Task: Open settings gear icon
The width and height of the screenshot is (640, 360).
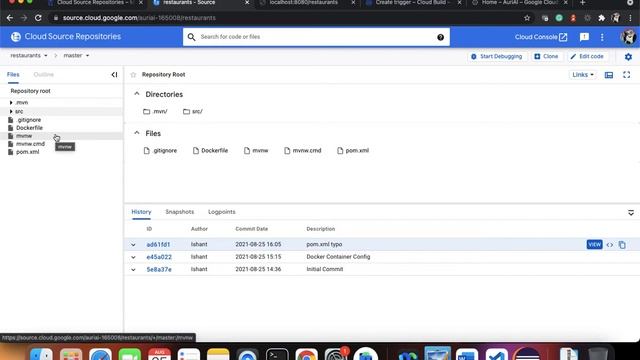Action: [628, 57]
